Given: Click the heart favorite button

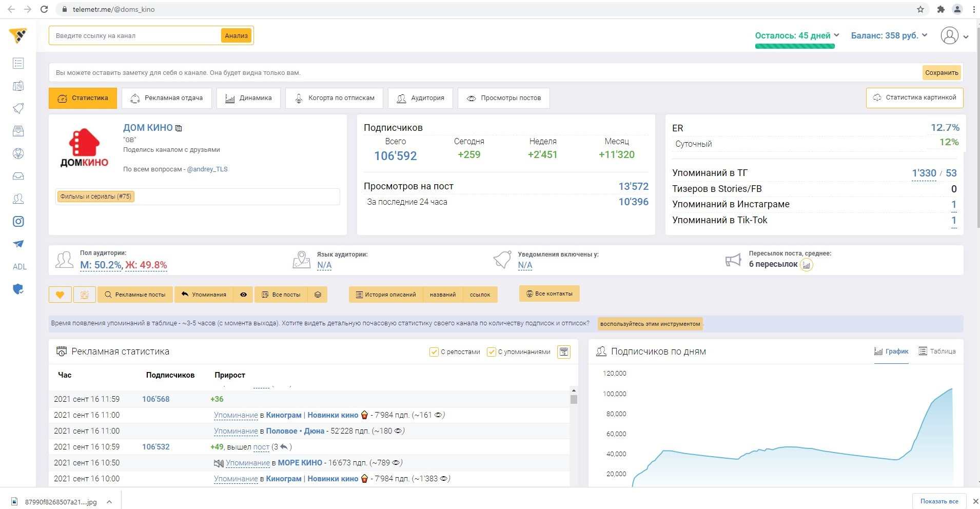Looking at the screenshot, I should pos(60,295).
